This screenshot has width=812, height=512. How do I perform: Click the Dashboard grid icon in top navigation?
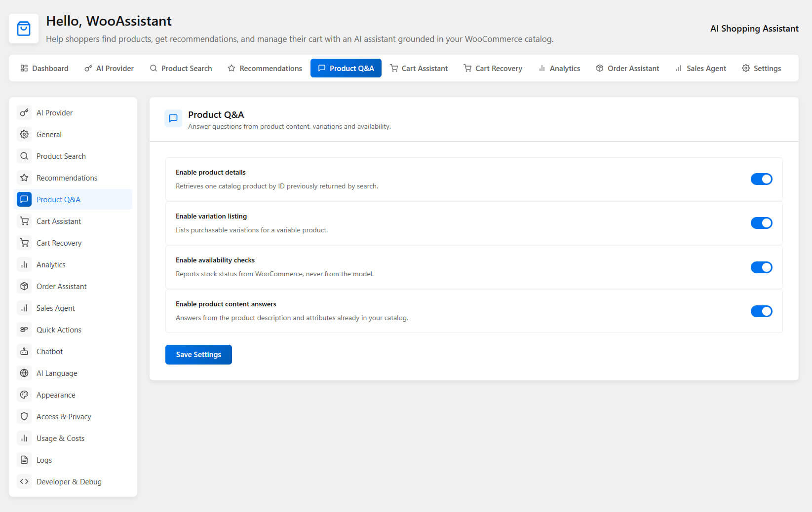(x=24, y=69)
